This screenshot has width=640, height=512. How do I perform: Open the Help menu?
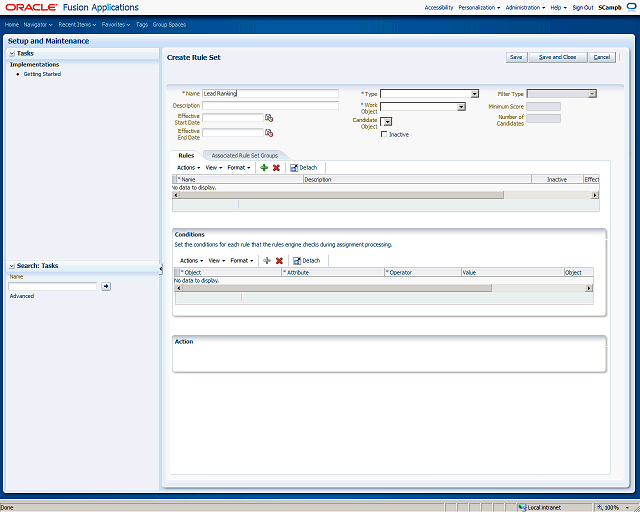pos(558,7)
